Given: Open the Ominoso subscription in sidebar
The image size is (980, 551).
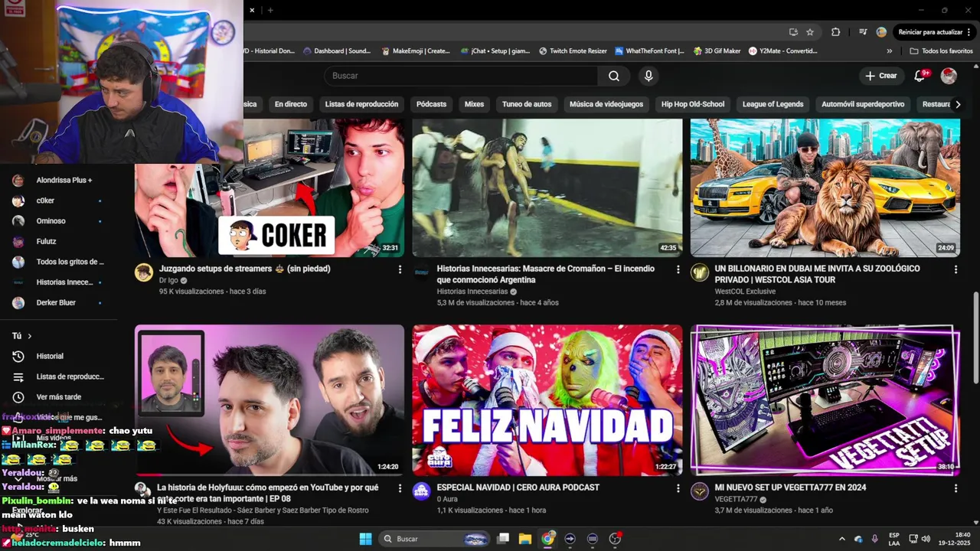Looking at the screenshot, I should (59, 221).
